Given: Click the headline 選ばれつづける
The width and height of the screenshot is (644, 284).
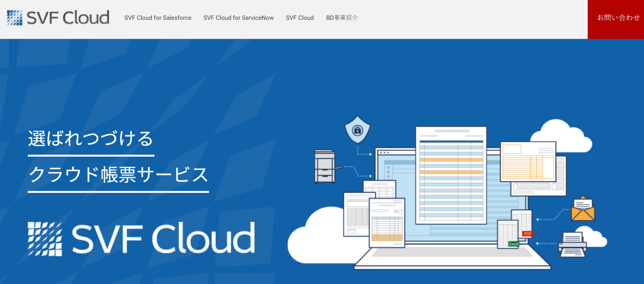Looking at the screenshot, I should tap(91, 138).
